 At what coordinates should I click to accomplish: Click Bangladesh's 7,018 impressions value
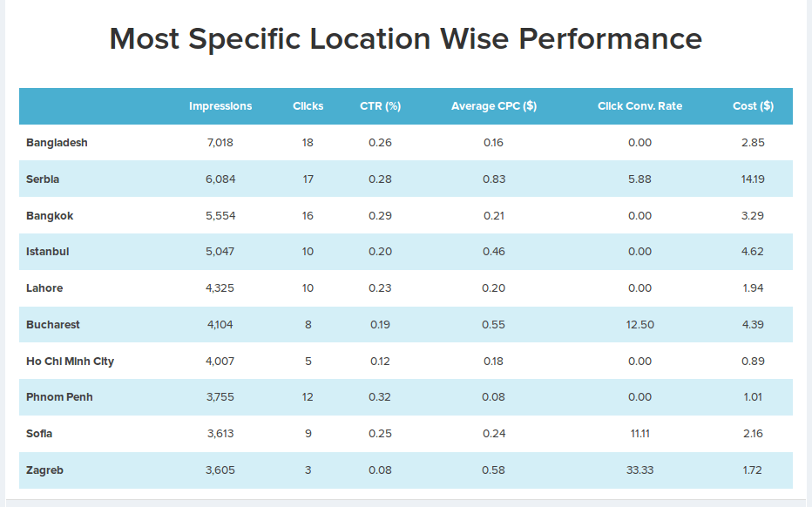point(220,143)
